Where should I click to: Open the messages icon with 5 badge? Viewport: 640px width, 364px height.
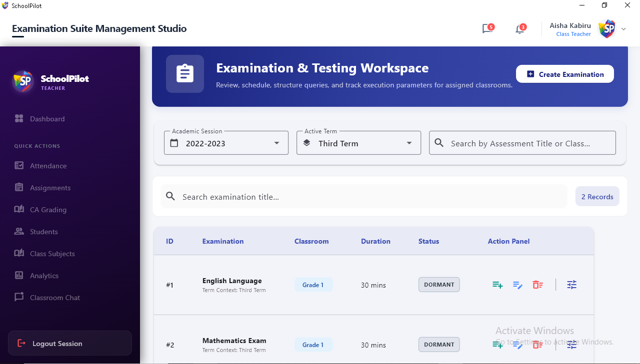coord(487,29)
